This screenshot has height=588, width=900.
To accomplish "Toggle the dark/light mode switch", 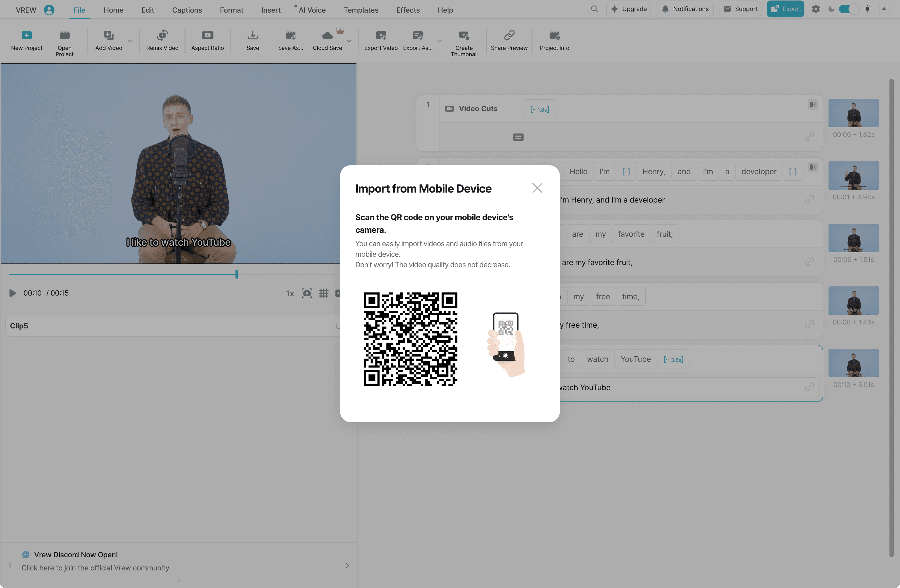I will (x=849, y=9).
